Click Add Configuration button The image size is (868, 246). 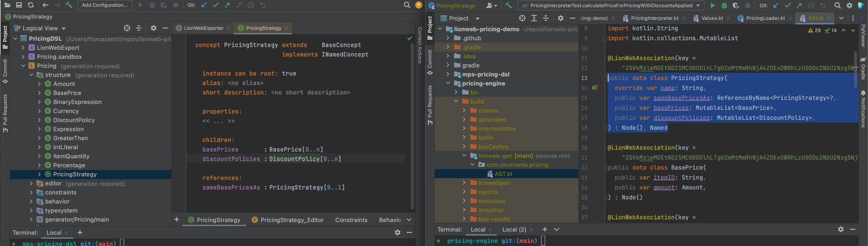[x=105, y=5]
